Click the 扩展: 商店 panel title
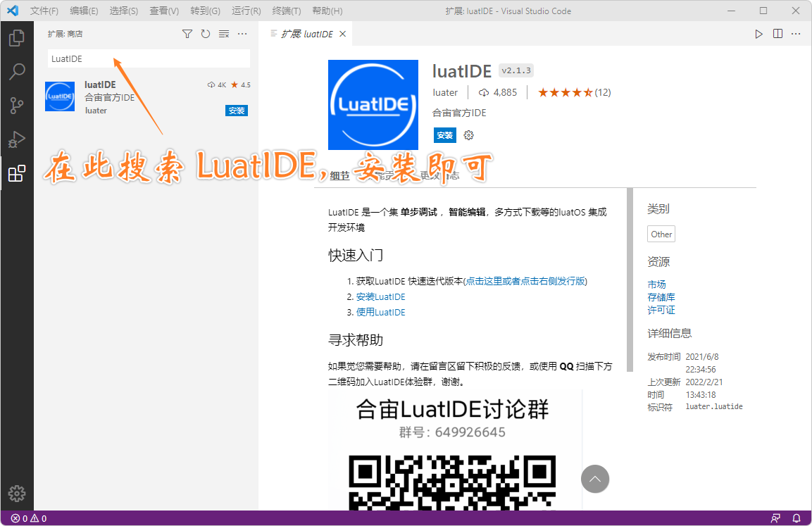 pos(65,34)
